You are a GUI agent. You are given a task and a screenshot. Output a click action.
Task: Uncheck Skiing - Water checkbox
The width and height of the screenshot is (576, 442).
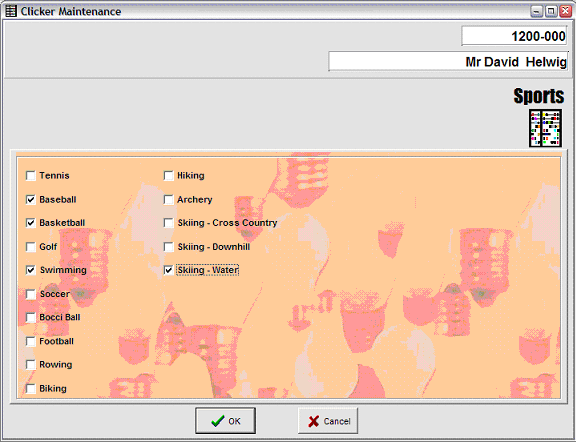pos(169,270)
